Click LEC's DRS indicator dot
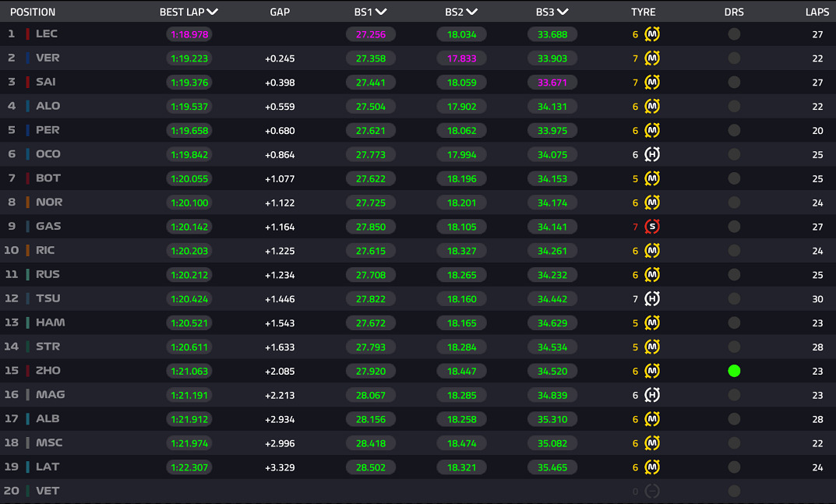836x504 pixels. click(x=734, y=34)
